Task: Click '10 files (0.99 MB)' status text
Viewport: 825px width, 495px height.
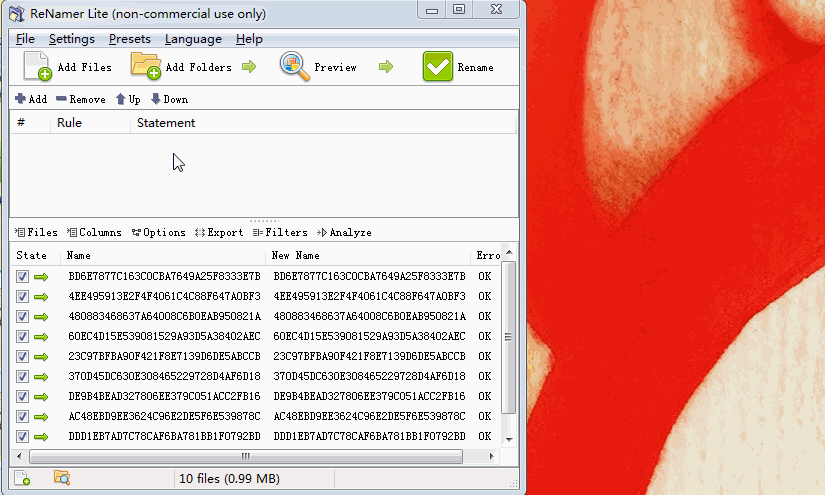Action: pyautogui.click(x=229, y=479)
